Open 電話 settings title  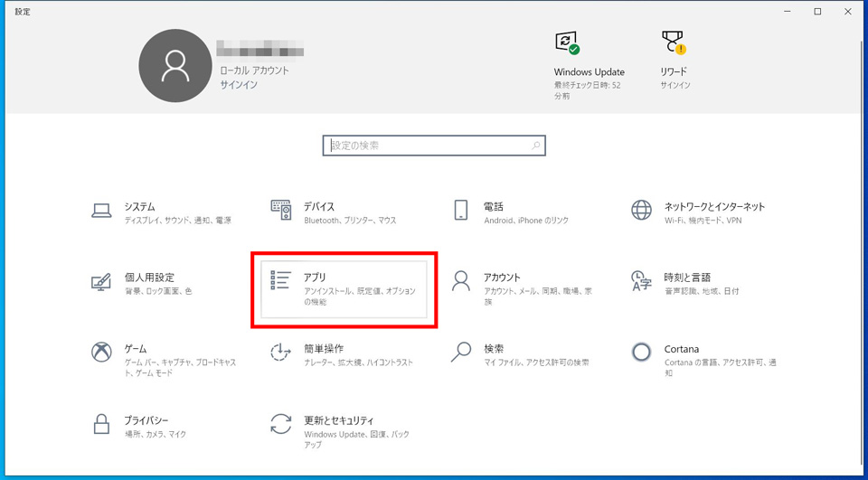494,206
